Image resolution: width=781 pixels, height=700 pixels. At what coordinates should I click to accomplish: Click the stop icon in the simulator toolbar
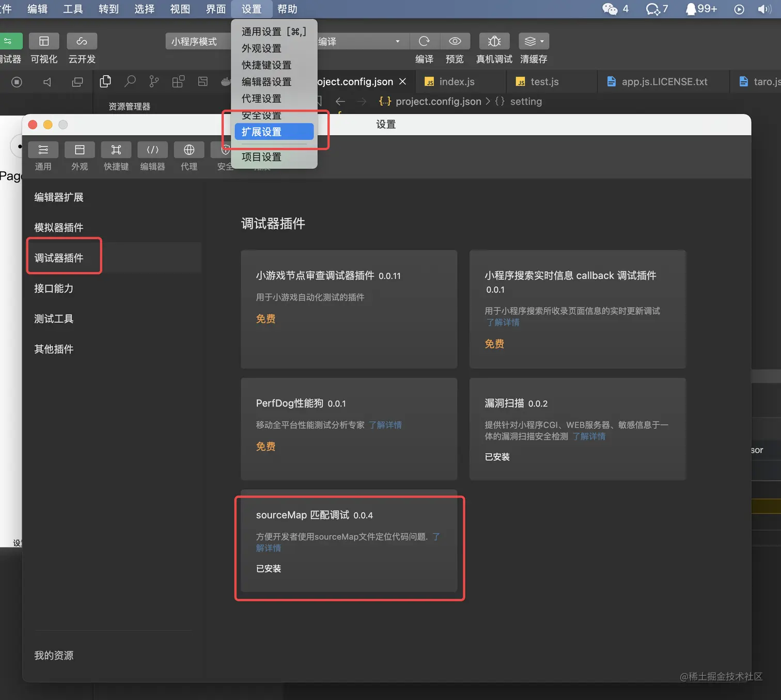click(17, 82)
